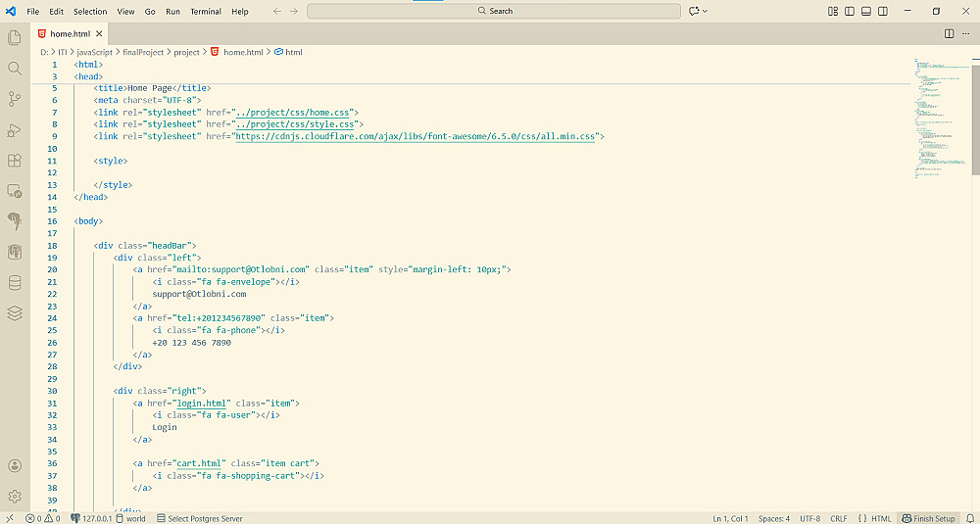
Task: Open dropdown arrow next to Copilot chat
Action: [705, 11]
